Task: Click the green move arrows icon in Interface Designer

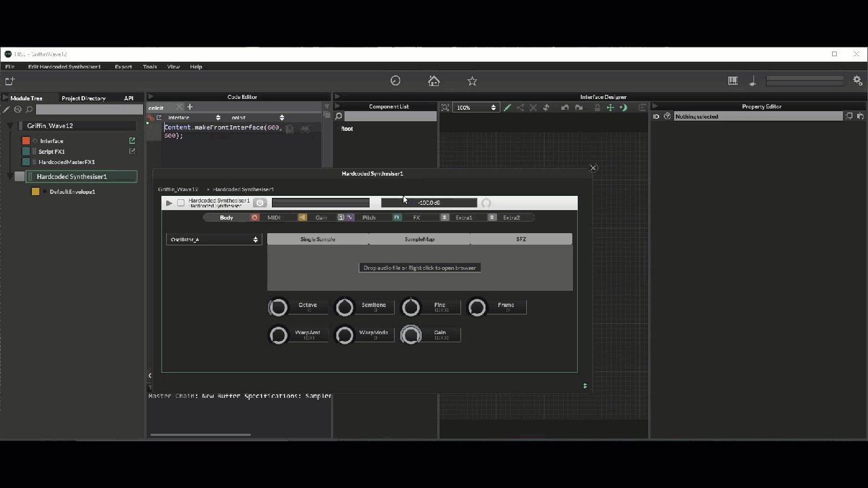Action: 610,107
